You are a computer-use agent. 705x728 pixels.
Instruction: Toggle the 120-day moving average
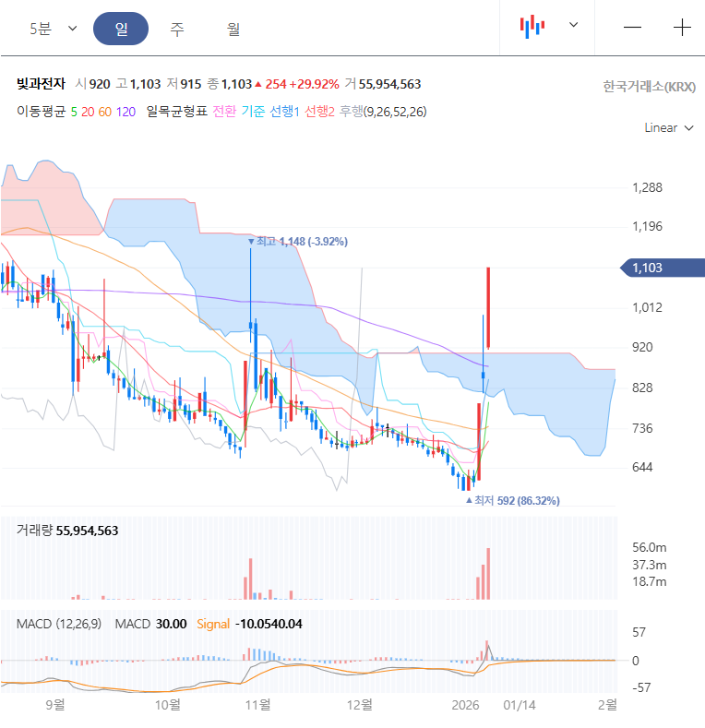pyautogui.click(x=125, y=112)
